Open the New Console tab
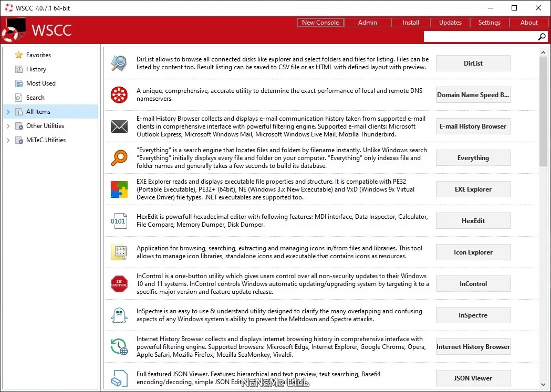This screenshot has width=551, height=392. 320,23
